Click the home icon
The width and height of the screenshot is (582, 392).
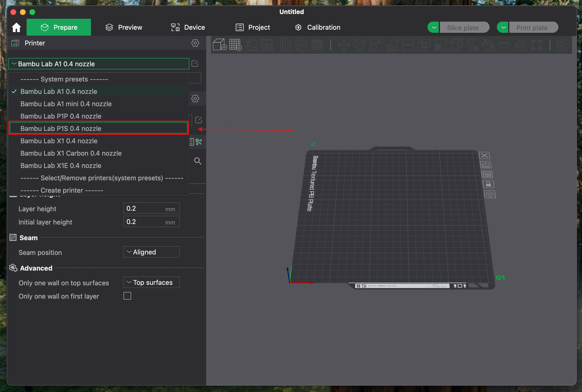point(16,27)
